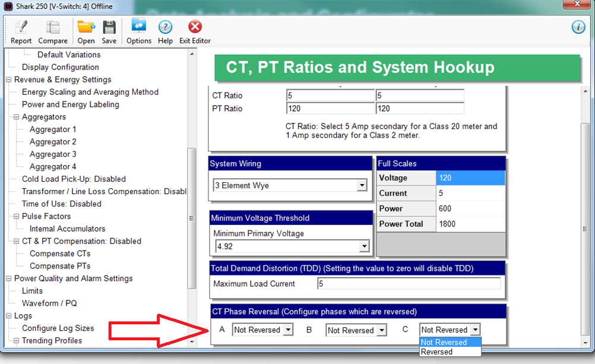This screenshot has width=595, height=364.
Task: Open Configure Log Sizes
Action: tap(58, 328)
